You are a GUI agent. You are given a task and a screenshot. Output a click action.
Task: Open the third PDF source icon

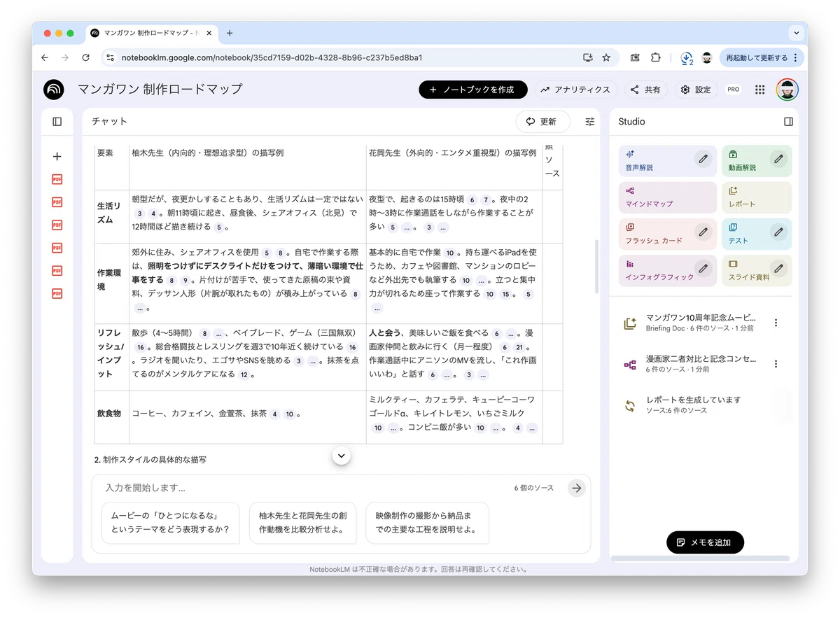click(57, 225)
